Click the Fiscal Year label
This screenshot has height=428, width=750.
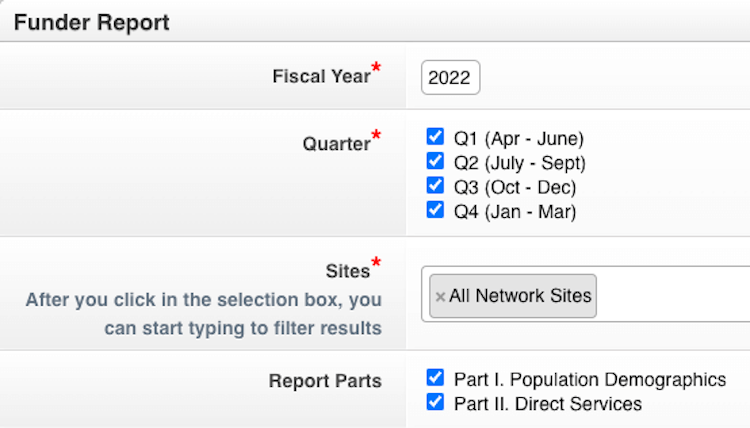(321, 76)
